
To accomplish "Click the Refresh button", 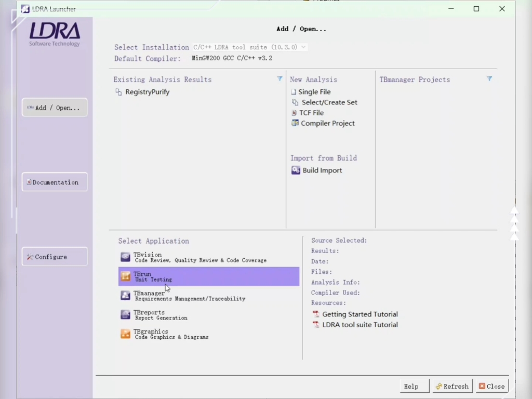I will (x=453, y=386).
